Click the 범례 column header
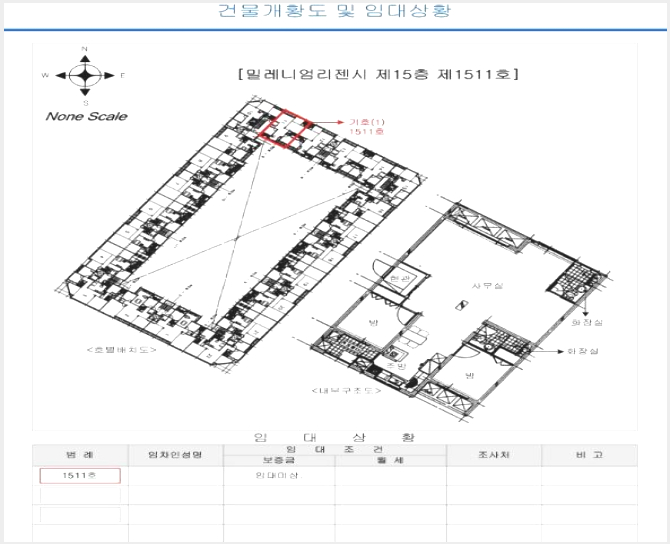The height and width of the screenshot is (544, 670). point(80,455)
